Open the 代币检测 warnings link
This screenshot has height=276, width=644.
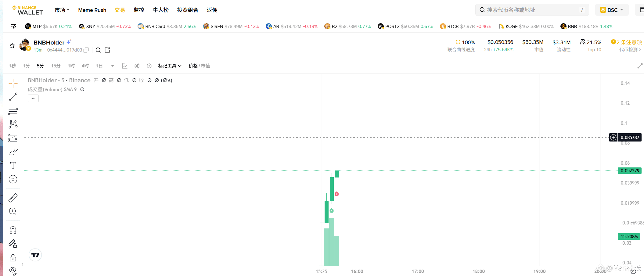pyautogui.click(x=630, y=50)
